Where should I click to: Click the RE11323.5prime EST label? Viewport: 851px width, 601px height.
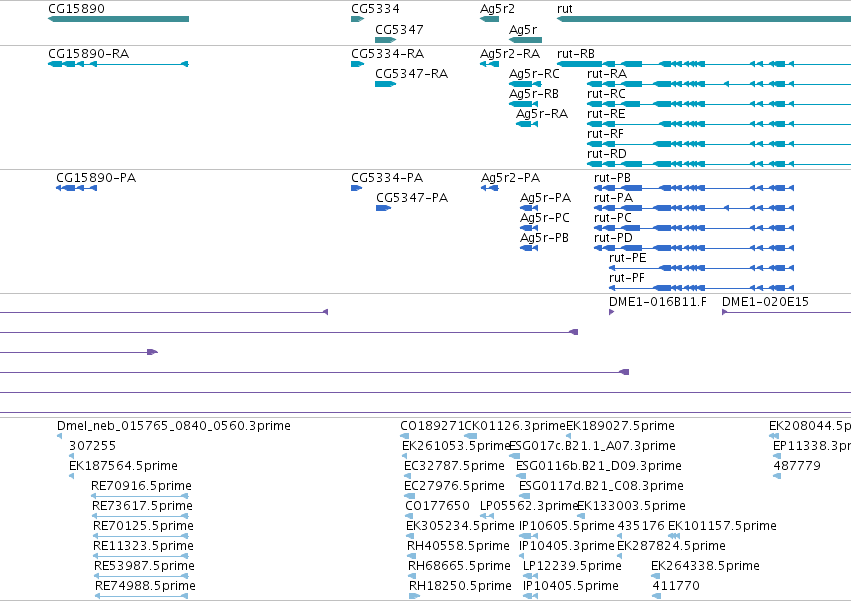[x=143, y=547]
